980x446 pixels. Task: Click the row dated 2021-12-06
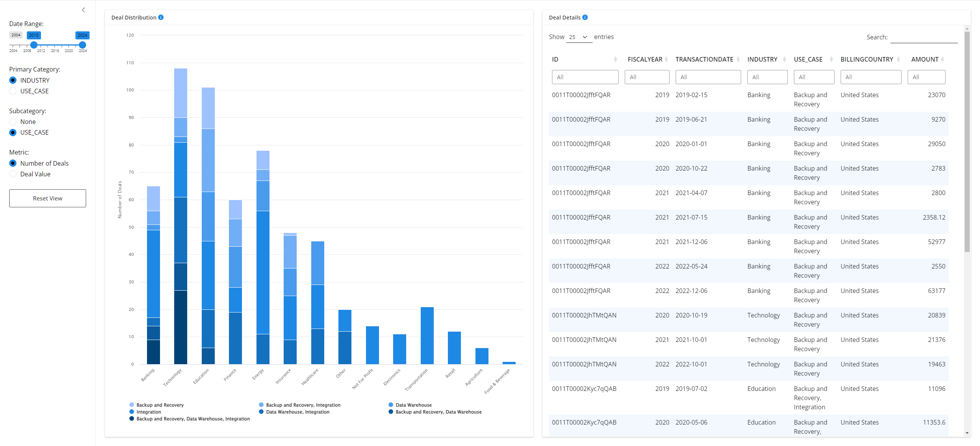pyautogui.click(x=748, y=246)
